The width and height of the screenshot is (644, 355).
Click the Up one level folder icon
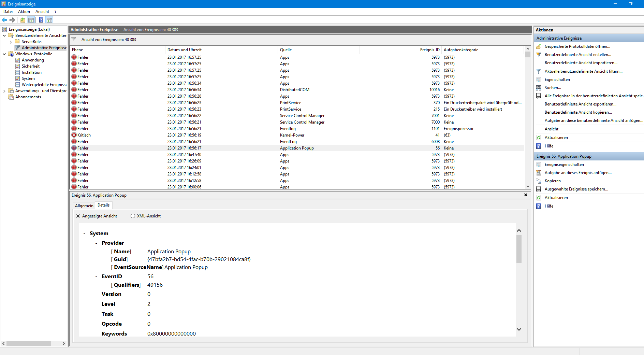click(23, 20)
